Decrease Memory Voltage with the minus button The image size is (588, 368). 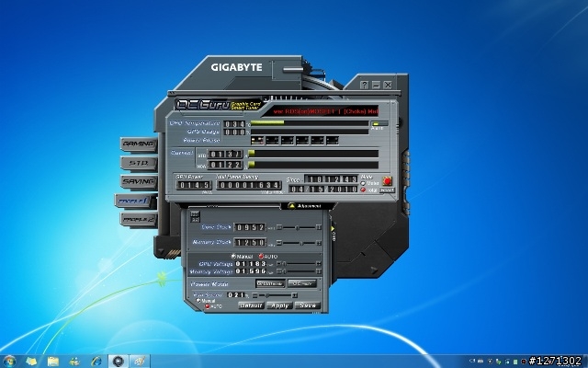(278, 271)
